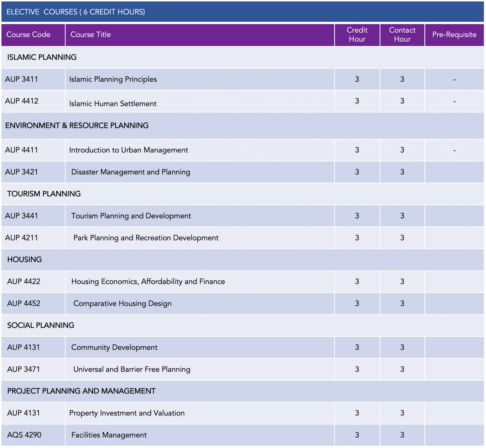Click credit hour value for Comparative Housing Design
Image resolution: width=486 pixels, height=448 pixels.
(357, 303)
